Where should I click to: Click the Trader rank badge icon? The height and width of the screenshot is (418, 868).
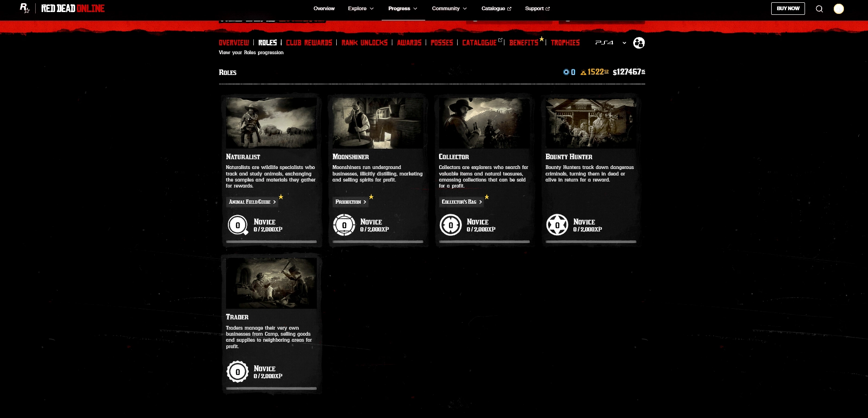[238, 372]
